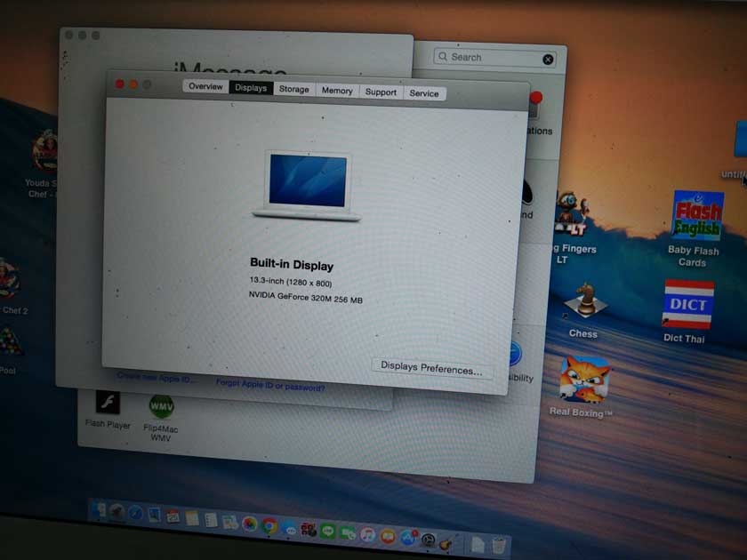Screen dimensions: 747x560
Task: Switch to the Overview tab
Action: 205,86
